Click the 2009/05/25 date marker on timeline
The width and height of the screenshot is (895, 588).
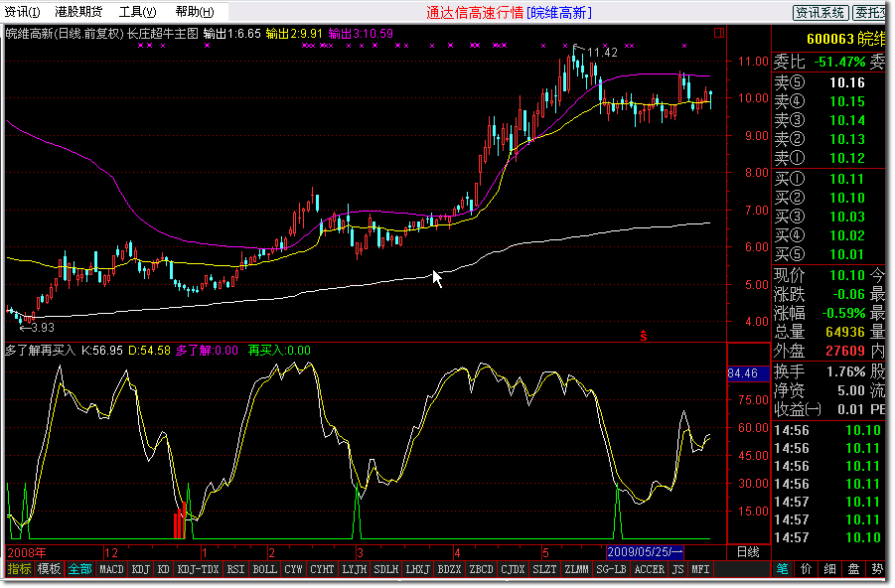(x=645, y=551)
